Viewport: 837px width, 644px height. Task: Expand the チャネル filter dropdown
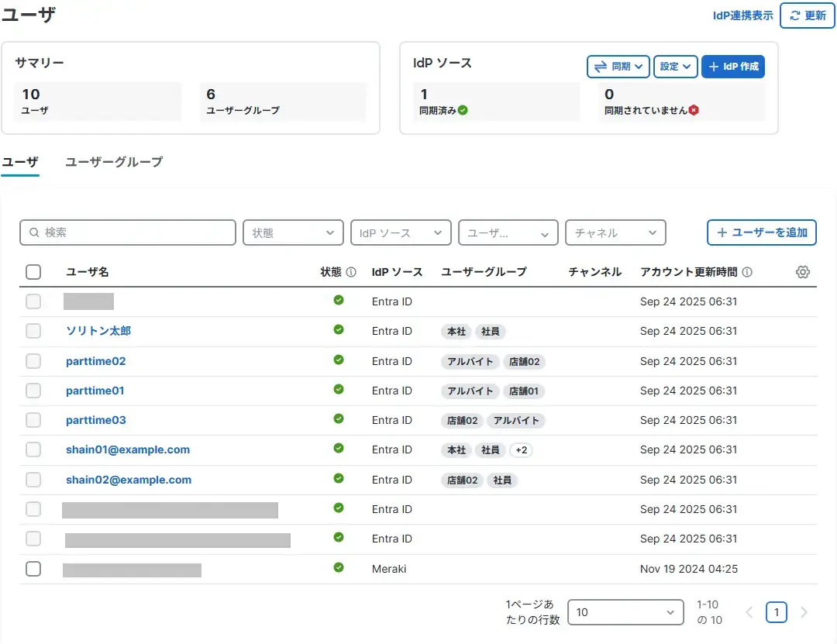coord(615,232)
